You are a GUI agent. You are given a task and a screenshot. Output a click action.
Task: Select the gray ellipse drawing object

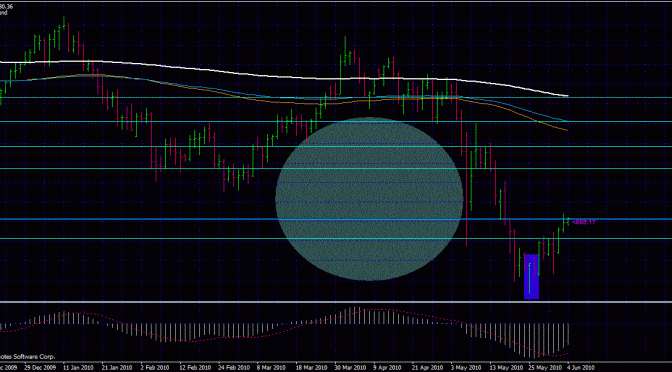pyautogui.click(x=369, y=199)
